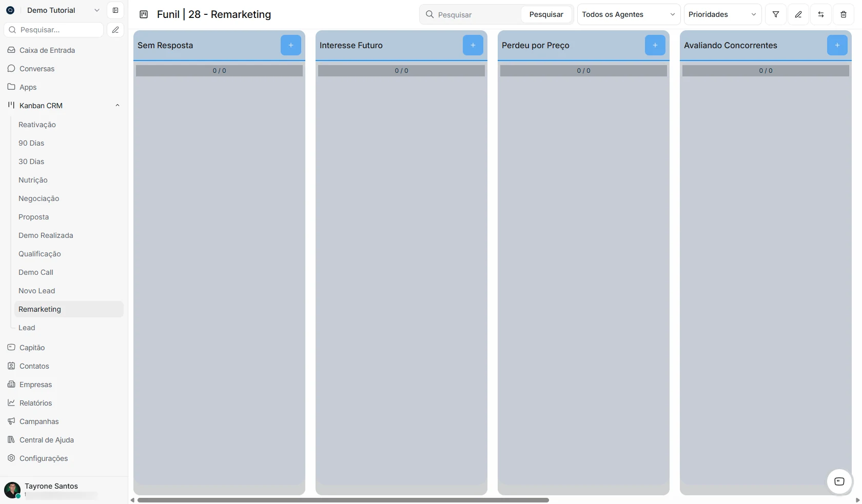Click the scrollbar left arrow

point(132,500)
